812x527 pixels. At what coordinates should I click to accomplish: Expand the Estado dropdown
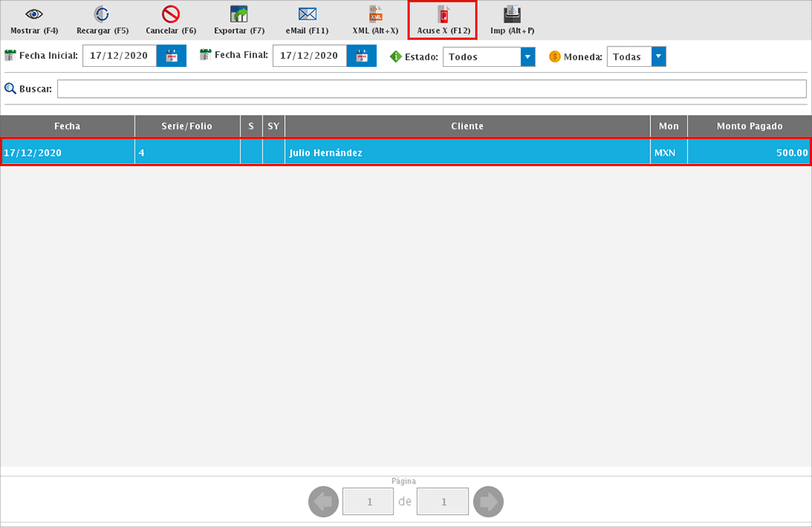click(x=528, y=57)
